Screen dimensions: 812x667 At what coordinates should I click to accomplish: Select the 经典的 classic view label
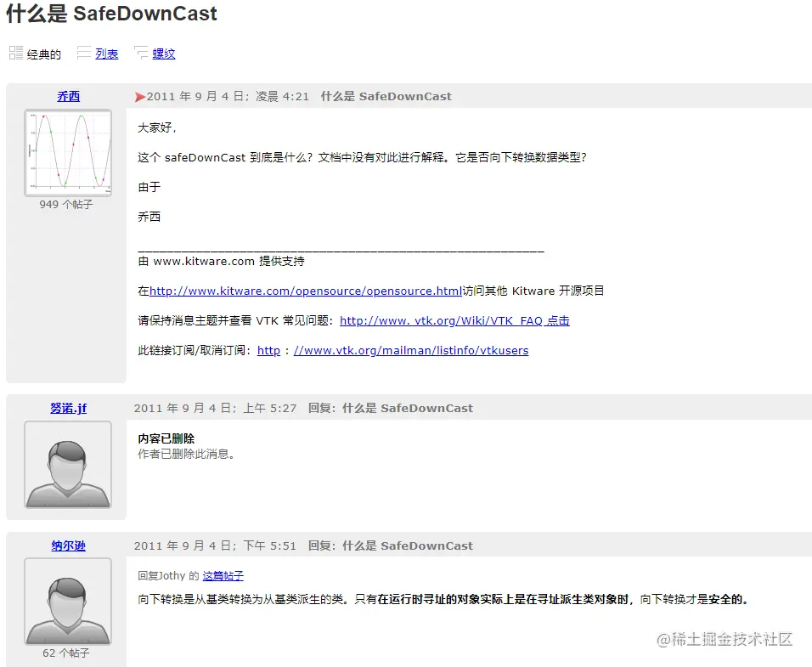pos(44,54)
